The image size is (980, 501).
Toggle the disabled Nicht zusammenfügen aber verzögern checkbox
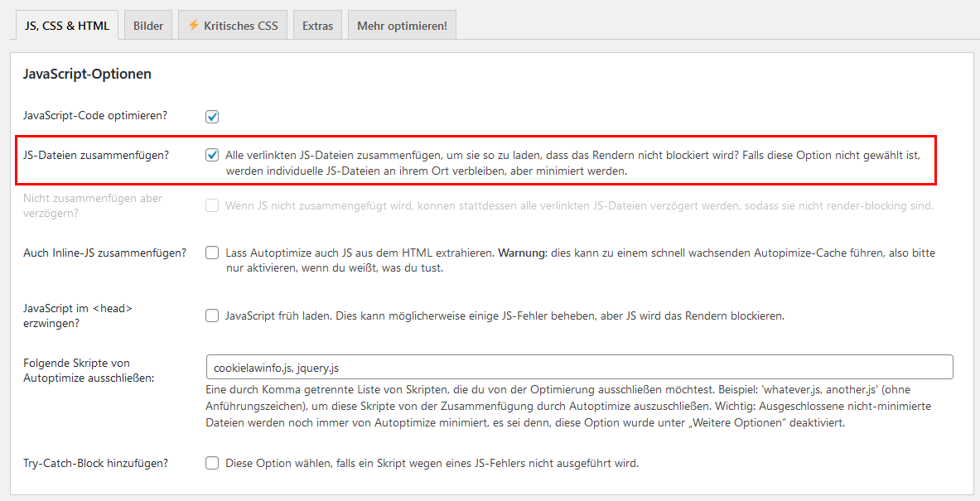click(x=213, y=205)
